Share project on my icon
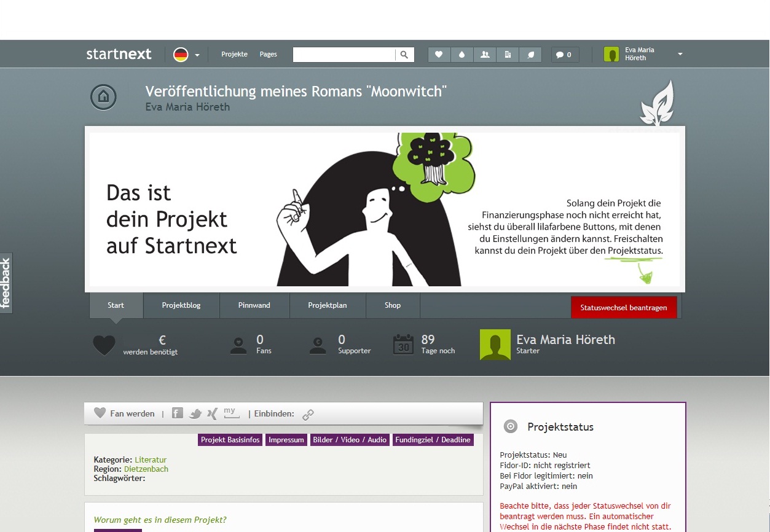The width and height of the screenshot is (770, 532). click(231, 413)
